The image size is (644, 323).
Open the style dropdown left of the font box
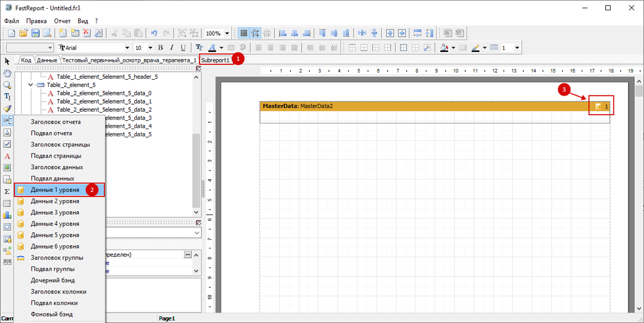pos(50,48)
